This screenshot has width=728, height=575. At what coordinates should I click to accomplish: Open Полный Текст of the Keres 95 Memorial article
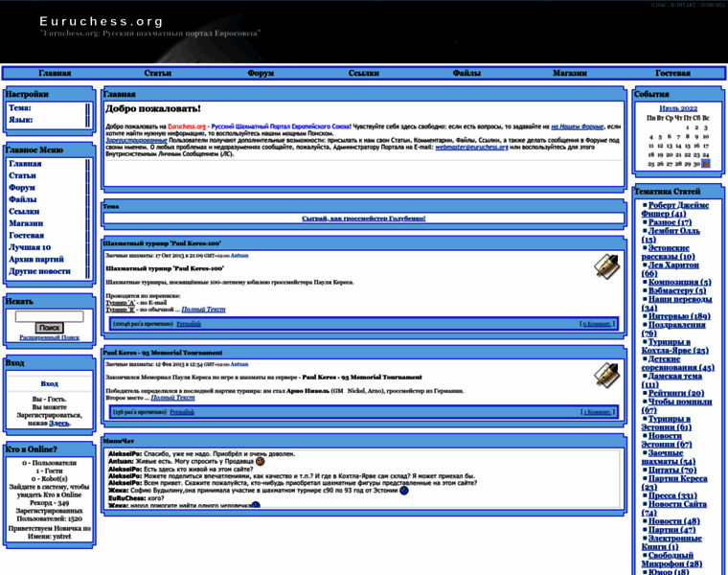pos(172,398)
